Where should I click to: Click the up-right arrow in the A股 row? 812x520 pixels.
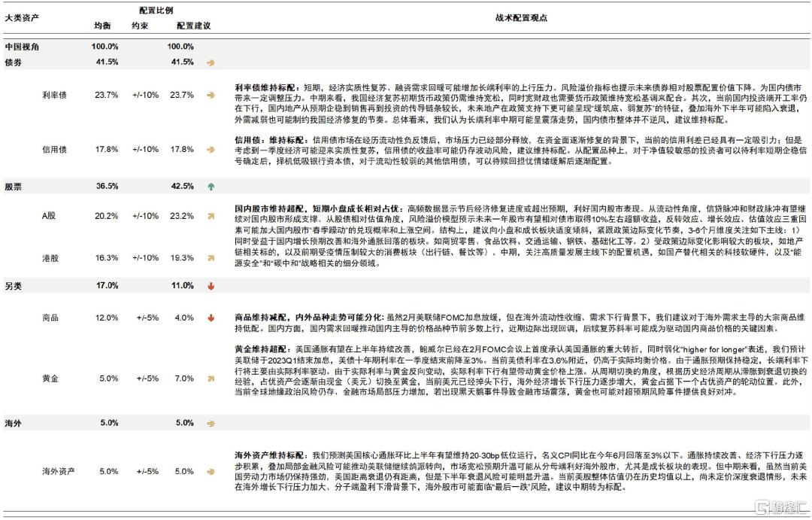tap(211, 216)
